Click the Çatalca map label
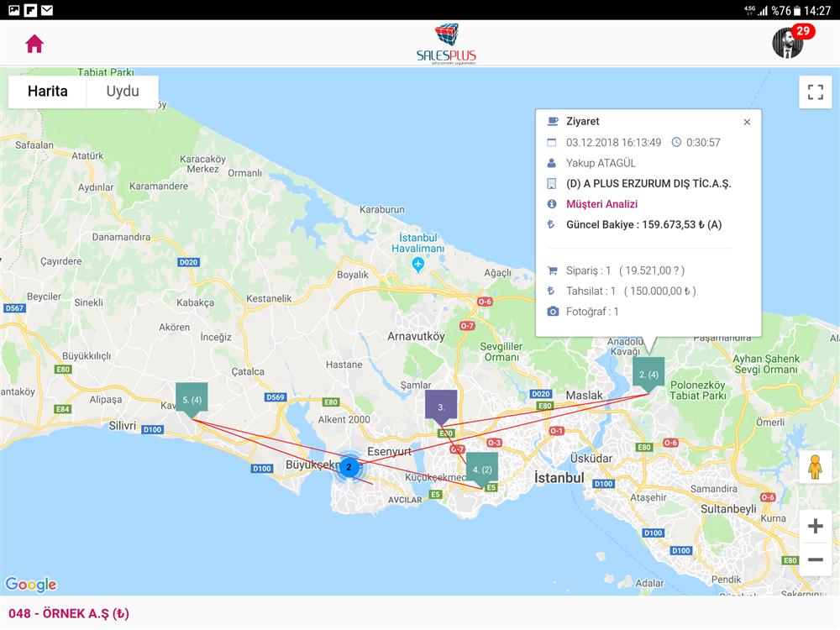 [248, 372]
